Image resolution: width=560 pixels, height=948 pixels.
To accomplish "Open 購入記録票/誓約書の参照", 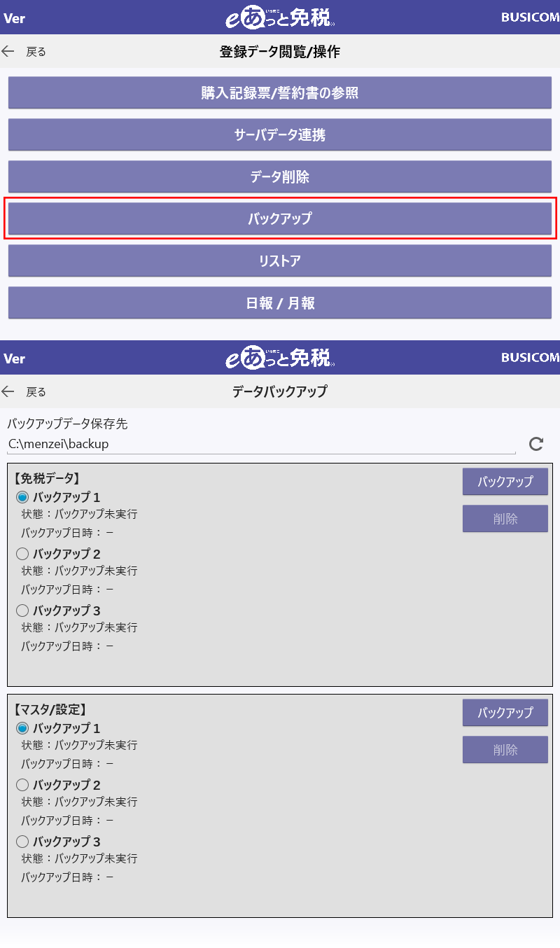I will click(x=280, y=92).
